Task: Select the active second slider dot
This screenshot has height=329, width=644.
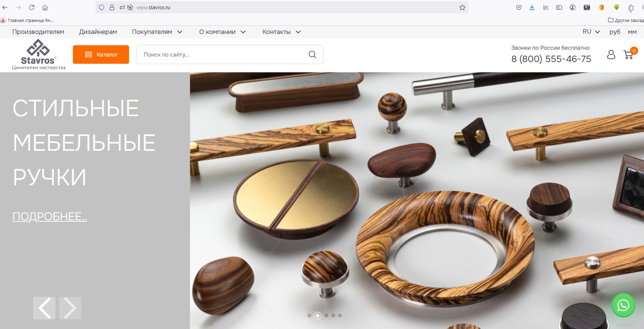Action: (x=318, y=315)
